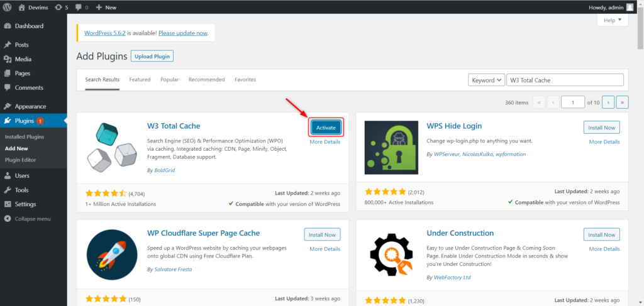Collapse the sidebar menu
Image resolution: width=644 pixels, height=306 pixels.
27,219
